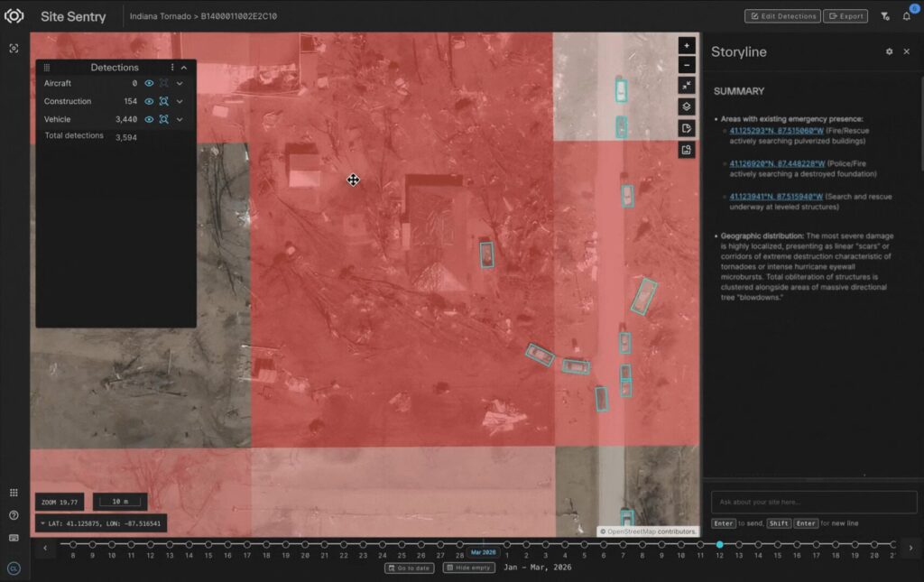Open the help icon in sidebar
The height and width of the screenshot is (582, 924).
tap(14, 515)
